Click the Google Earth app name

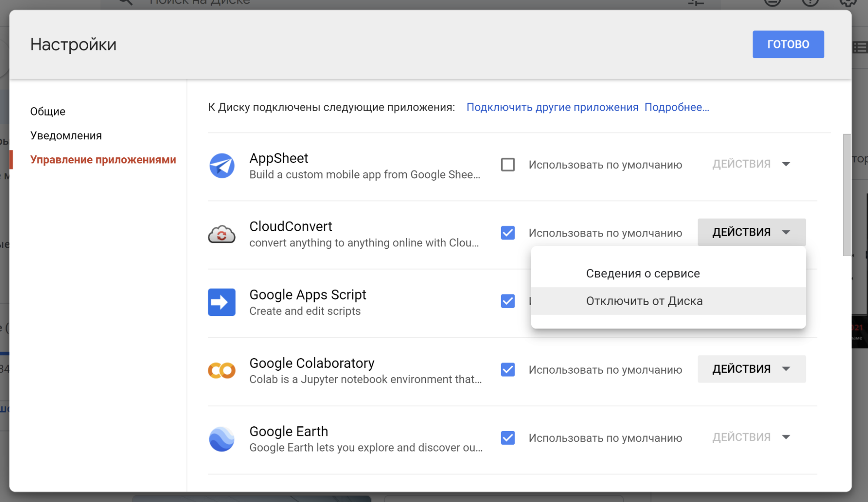pos(289,431)
